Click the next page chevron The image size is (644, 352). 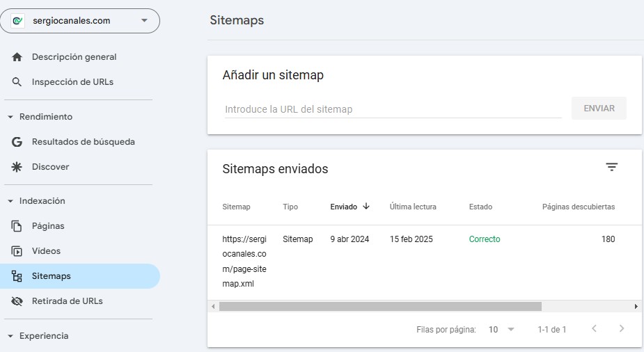pos(622,328)
